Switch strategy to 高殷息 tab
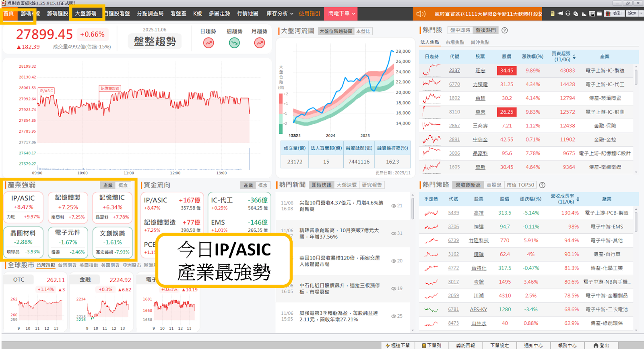 (494, 185)
